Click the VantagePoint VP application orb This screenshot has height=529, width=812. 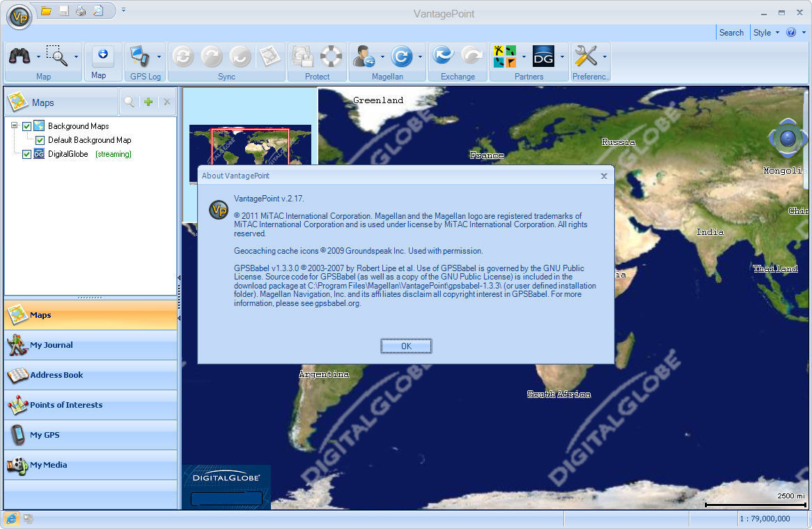[19, 17]
